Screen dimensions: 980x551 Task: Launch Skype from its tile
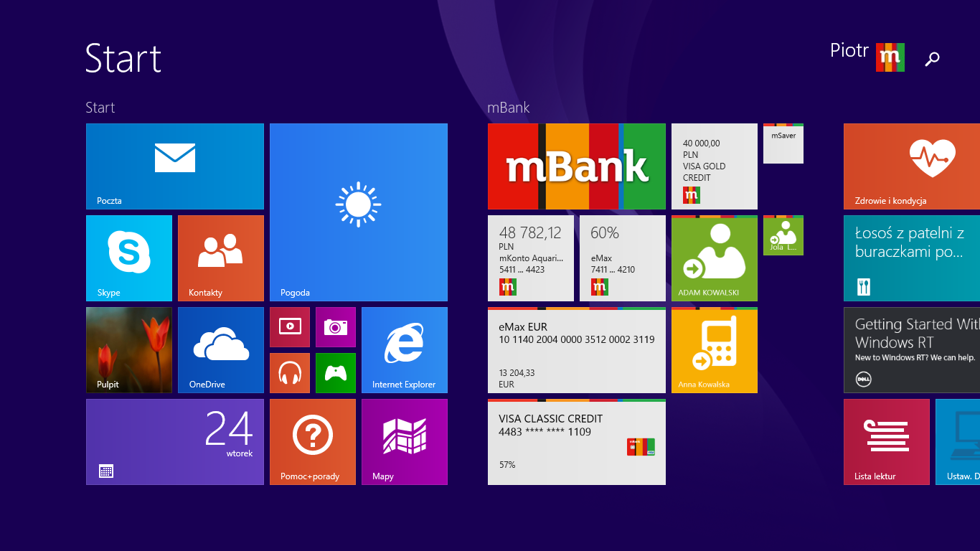129,258
